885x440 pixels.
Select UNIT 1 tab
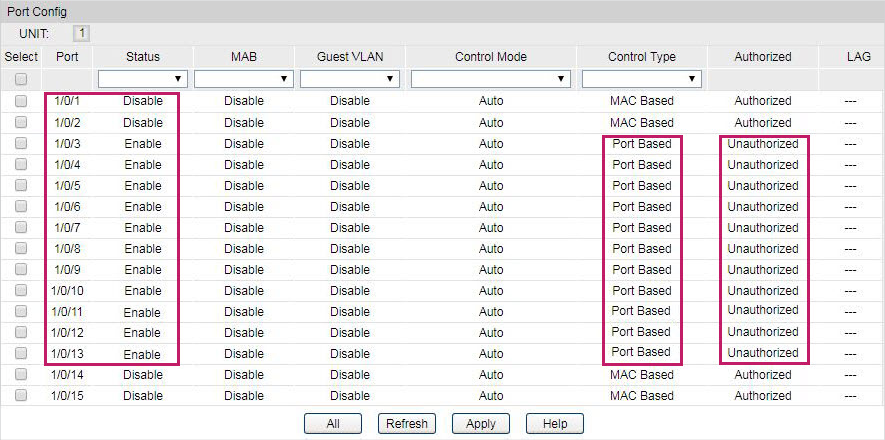(82, 34)
